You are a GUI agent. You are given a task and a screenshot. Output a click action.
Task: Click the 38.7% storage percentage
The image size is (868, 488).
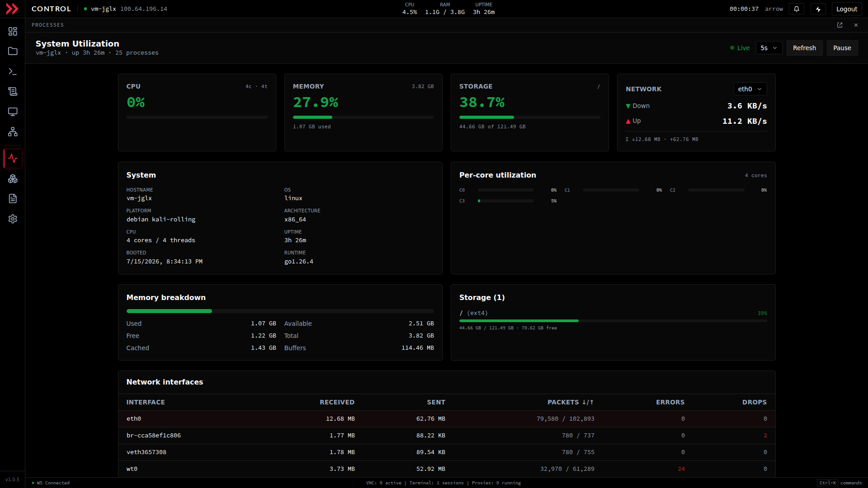coord(482,103)
